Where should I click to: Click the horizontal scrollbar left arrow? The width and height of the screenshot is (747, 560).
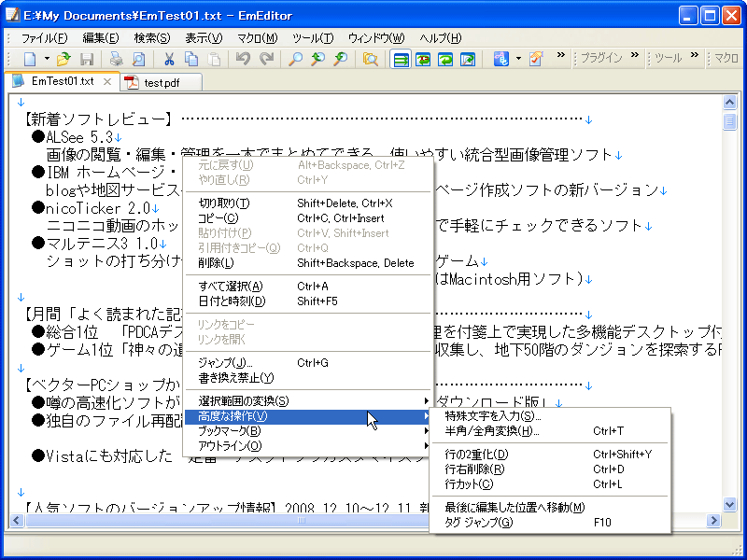[17, 520]
